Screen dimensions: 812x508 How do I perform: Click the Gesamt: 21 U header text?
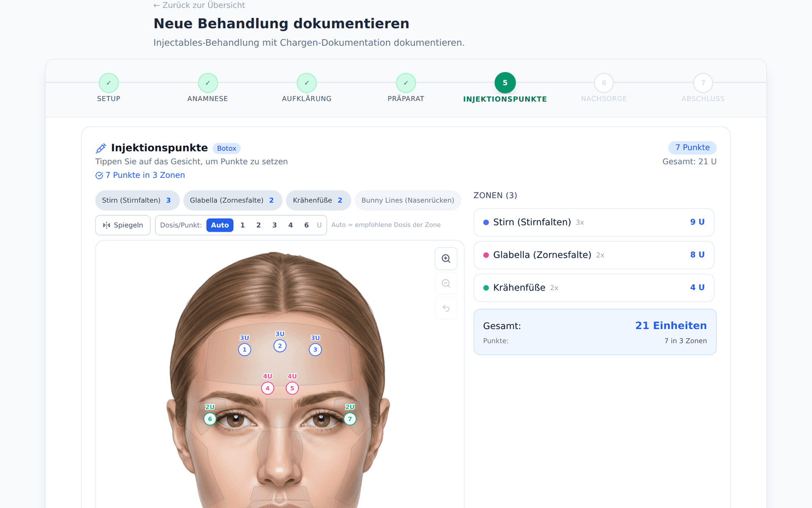pos(689,162)
